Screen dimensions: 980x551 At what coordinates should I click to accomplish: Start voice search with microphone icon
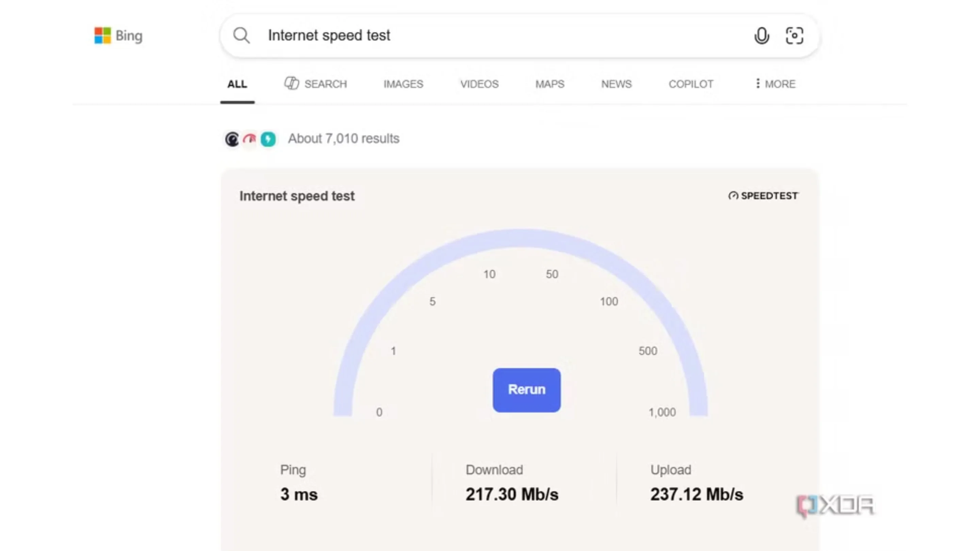[762, 36]
